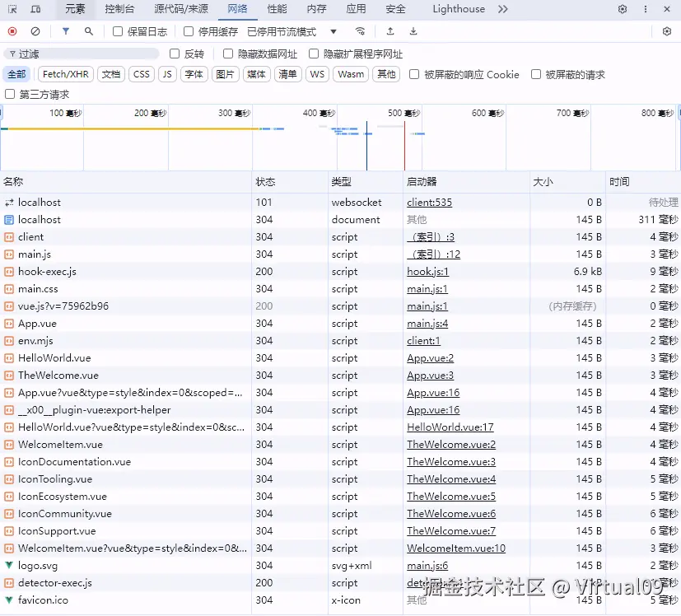Stop recording network log
The height and width of the screenshot is (616, 681).
click(12, 31)
